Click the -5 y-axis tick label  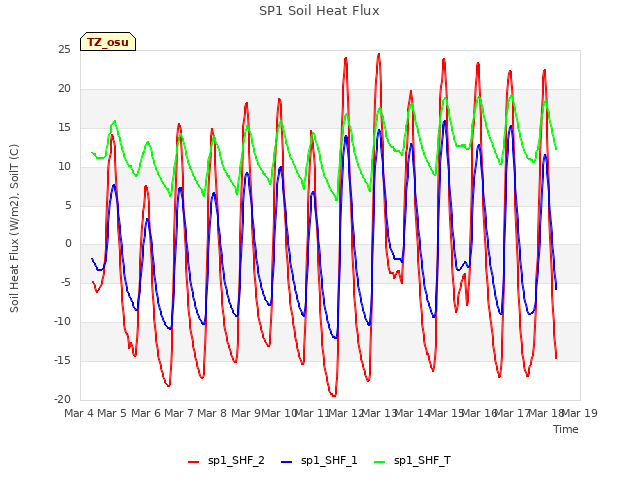(x=64, y=282)
